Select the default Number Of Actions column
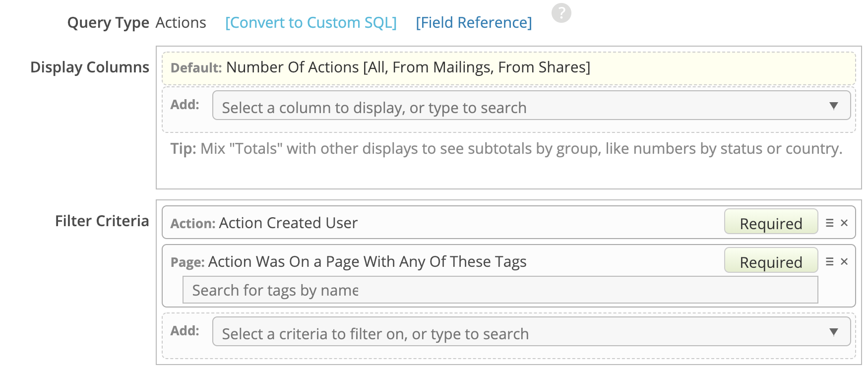 pyautogui.click(x=408, y=67)
